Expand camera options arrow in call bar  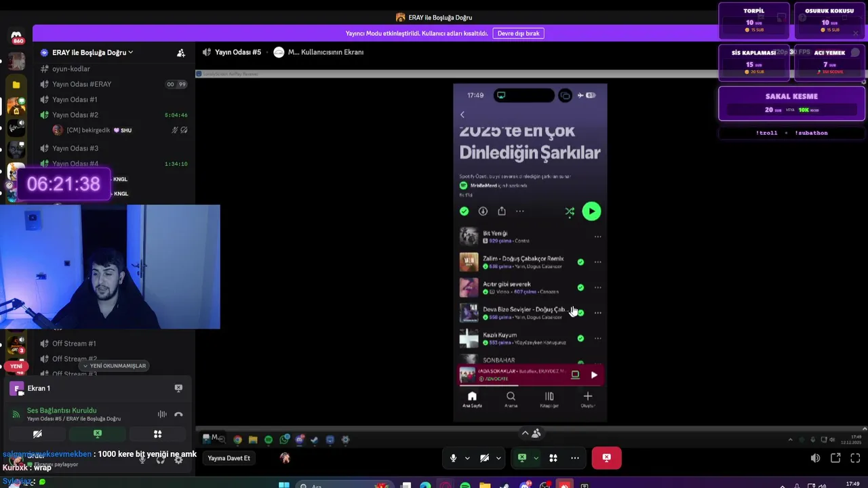(x=498, y=458)
